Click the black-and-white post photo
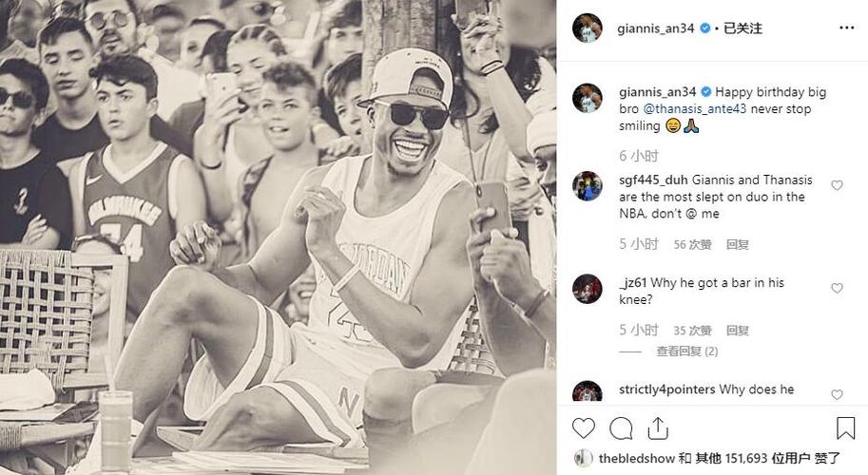868x475 pixels. (278, 237)
